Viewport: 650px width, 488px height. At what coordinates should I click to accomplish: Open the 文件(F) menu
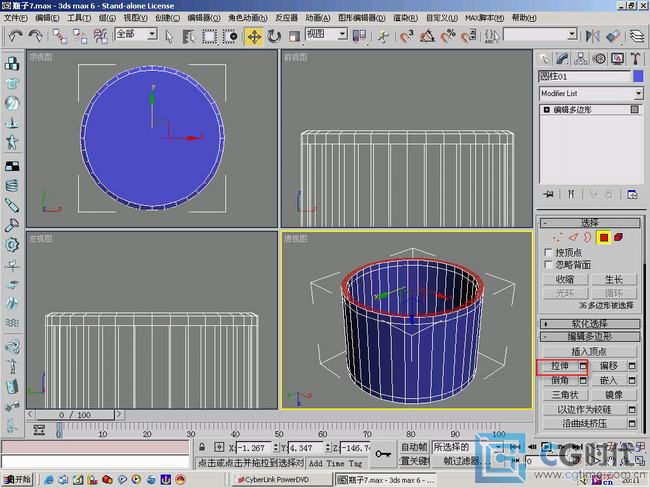pos(16,18)
